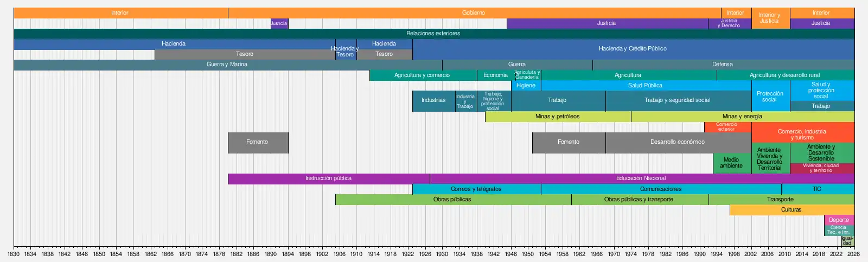Select the Guerra y Marina bar
Viewport: 868px width, 262px height.
(227, 65)
